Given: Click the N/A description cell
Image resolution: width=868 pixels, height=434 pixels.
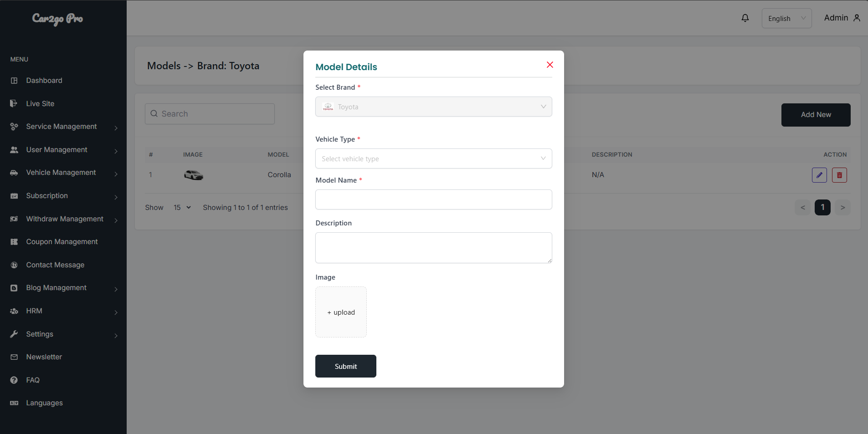Looking at the screenshot, I should click(x=598, y=175).
